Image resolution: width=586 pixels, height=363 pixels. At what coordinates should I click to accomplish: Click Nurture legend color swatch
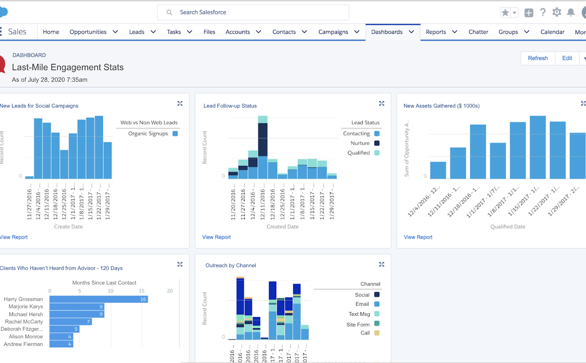click(377, 143)
